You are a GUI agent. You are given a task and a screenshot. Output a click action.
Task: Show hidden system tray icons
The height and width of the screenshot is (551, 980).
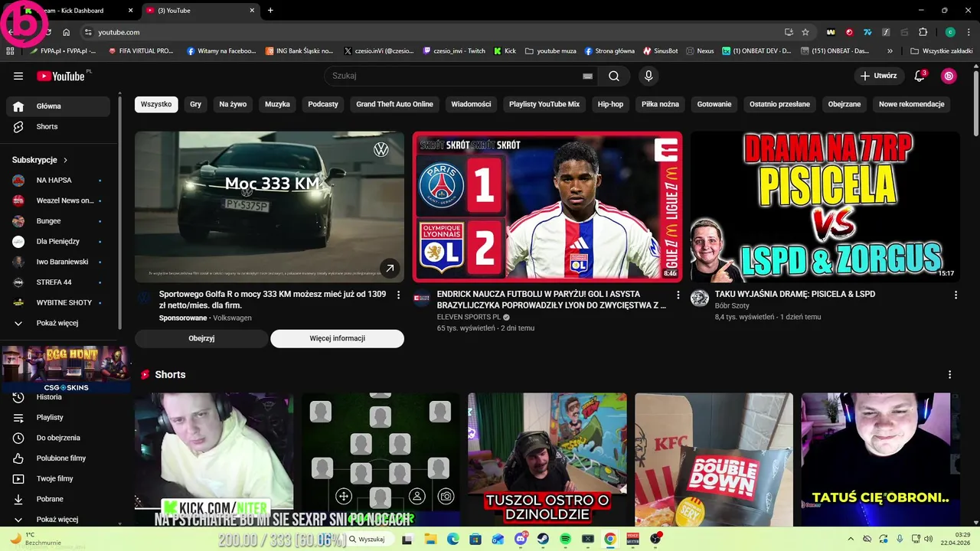tap(850, 539)
